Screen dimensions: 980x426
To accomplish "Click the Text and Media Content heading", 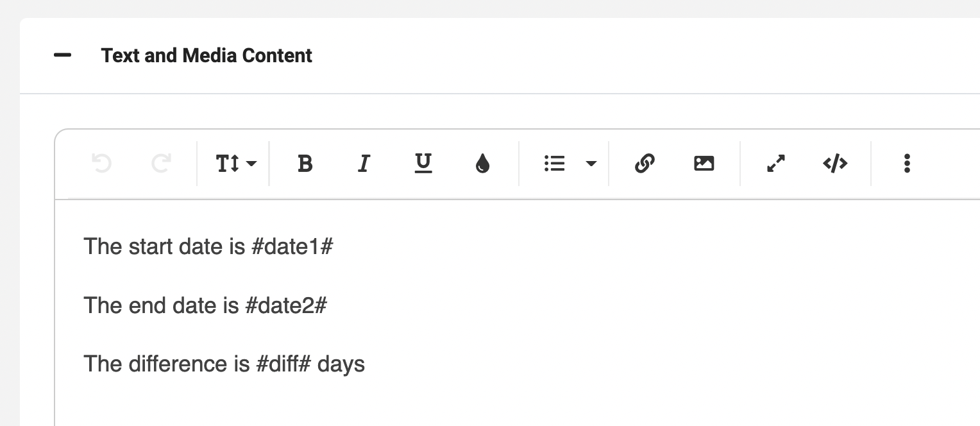I will click(x=207, y=55).
